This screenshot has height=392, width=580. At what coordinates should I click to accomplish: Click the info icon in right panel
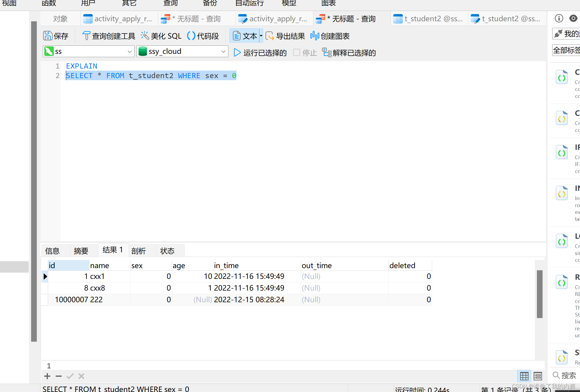559,19
